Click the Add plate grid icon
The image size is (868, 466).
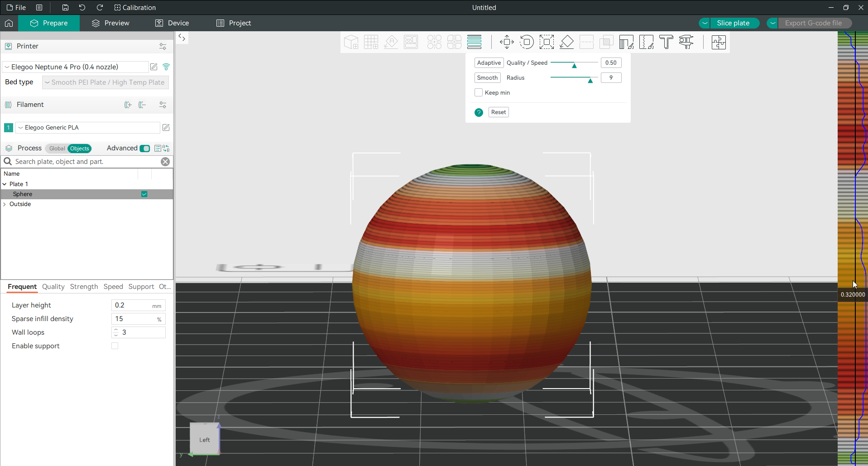coord(371,42)
